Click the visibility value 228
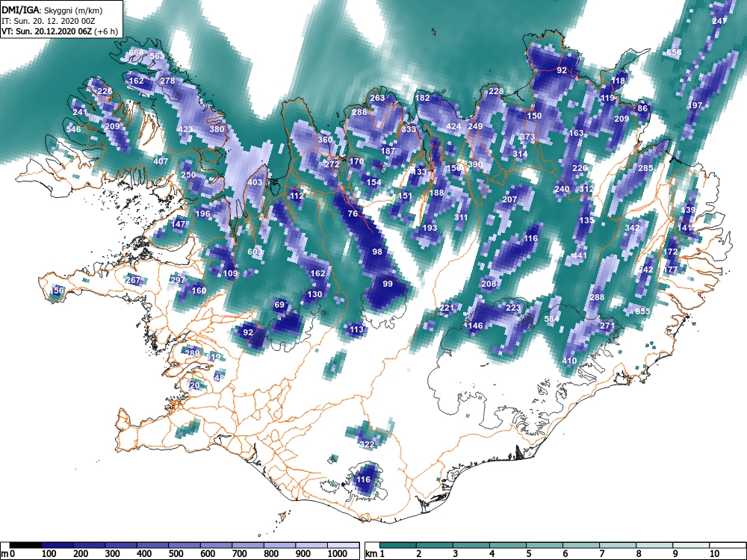The image size is (747, 560). click(496, 91)
